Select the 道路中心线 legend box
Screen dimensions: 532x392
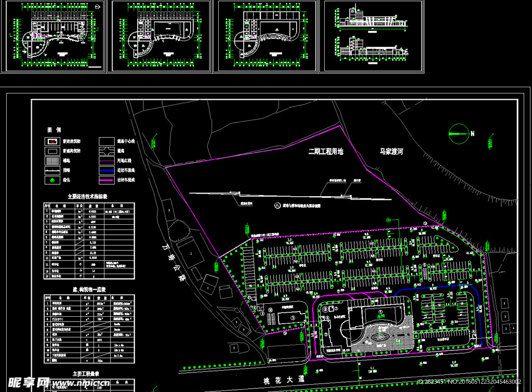coord(107,141)
